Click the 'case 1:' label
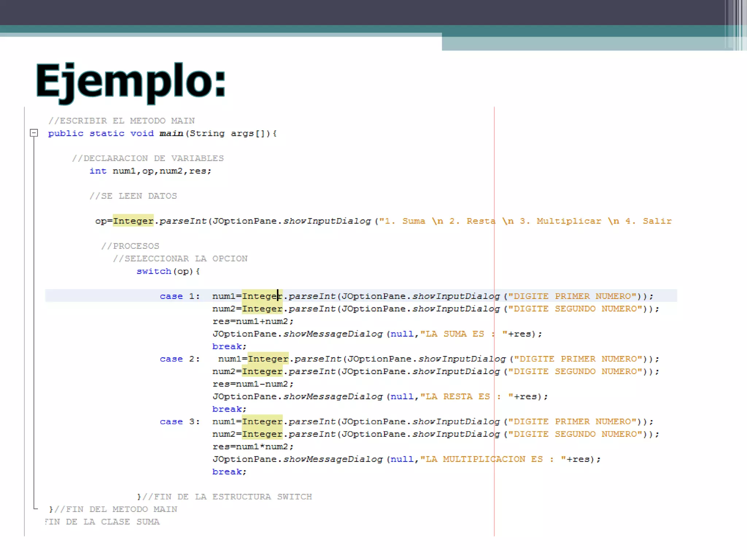The image size is (747, 560). (x=179, y=296)
